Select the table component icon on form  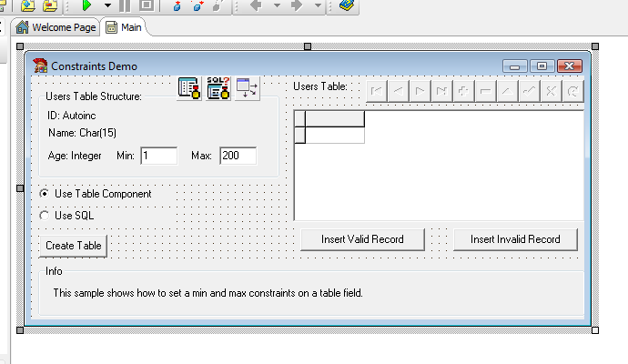189,89
